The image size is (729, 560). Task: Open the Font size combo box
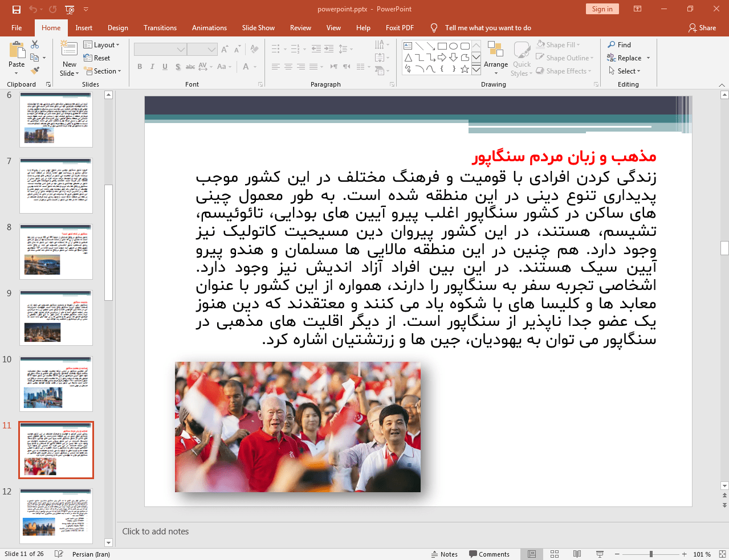tap(202, 50)
